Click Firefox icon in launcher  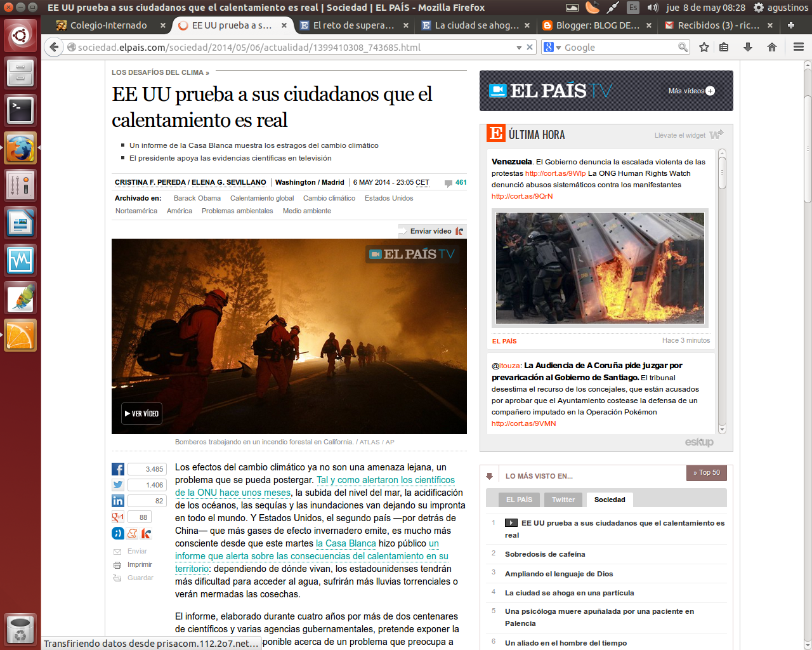(x=20, y=148)
